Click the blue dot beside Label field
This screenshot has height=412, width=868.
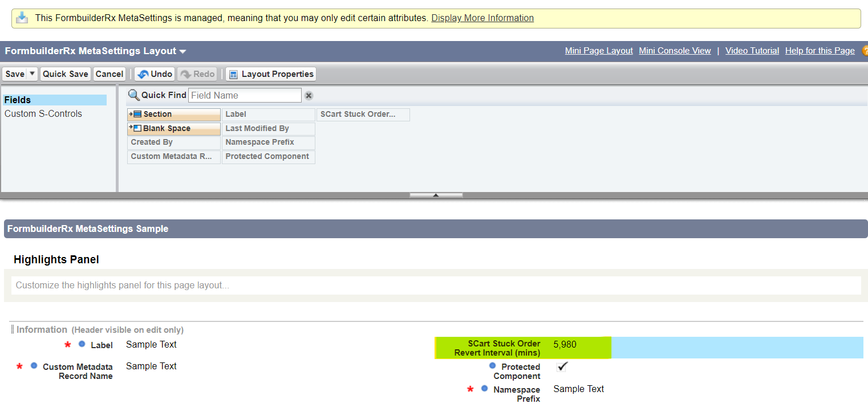(x=82, y=344)
